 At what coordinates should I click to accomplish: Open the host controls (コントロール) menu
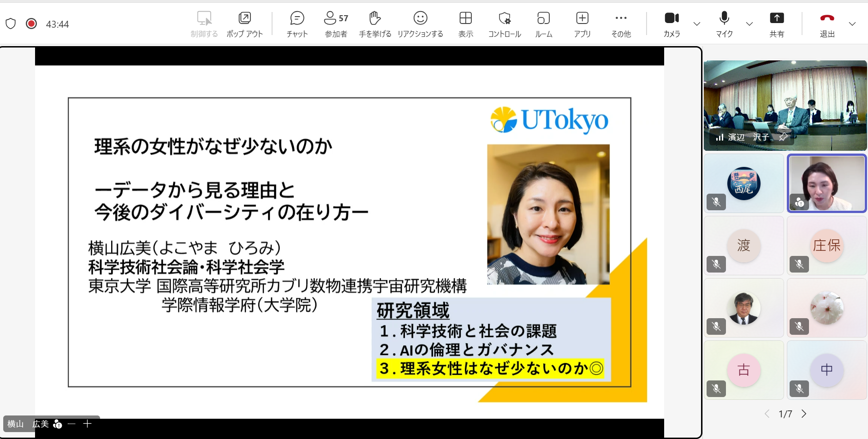click(505, 24)
